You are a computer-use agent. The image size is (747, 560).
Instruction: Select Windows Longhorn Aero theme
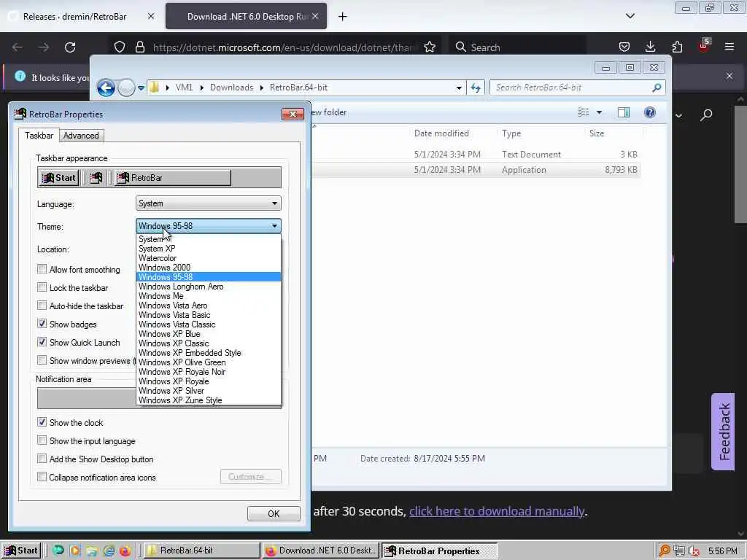tap(209, 287)
